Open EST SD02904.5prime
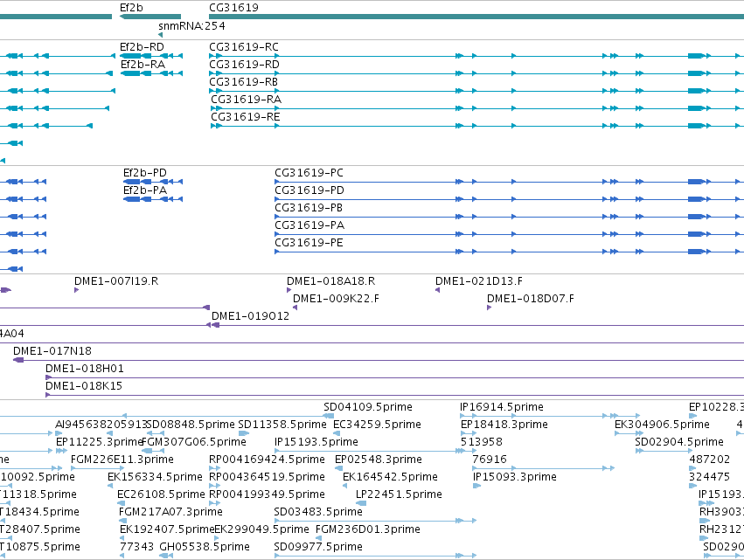This screenshot has height=560, width=744. 679,442
